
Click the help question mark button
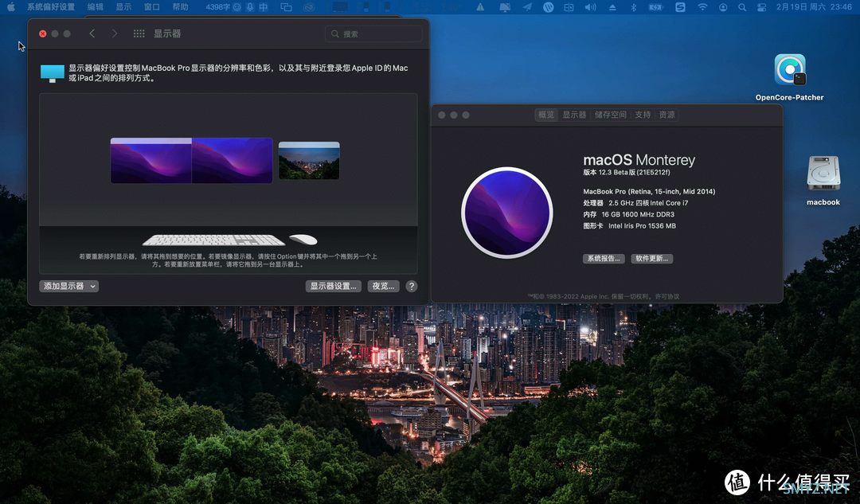(412, 287)
